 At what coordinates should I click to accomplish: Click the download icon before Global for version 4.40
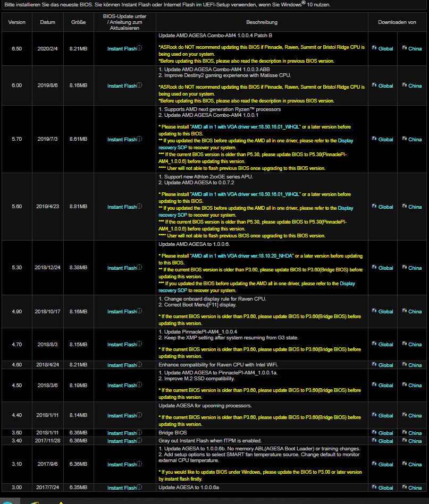pos(374,415)
